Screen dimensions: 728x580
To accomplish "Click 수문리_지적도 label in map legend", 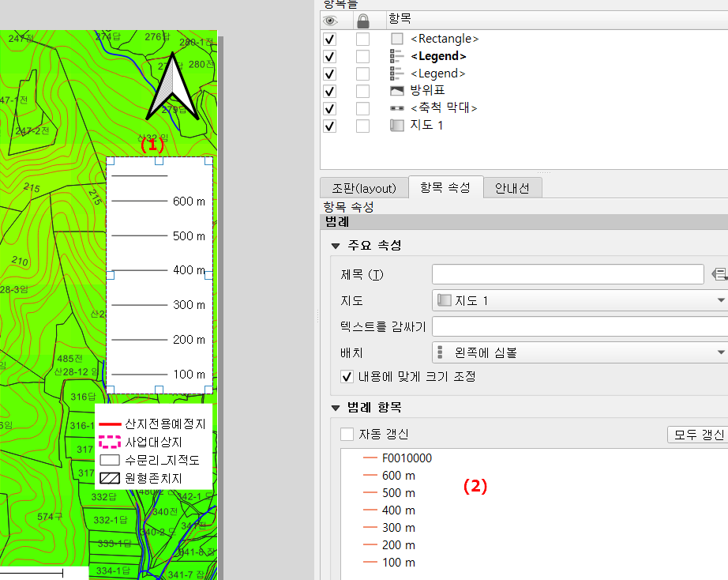I will tap(163, 460).
